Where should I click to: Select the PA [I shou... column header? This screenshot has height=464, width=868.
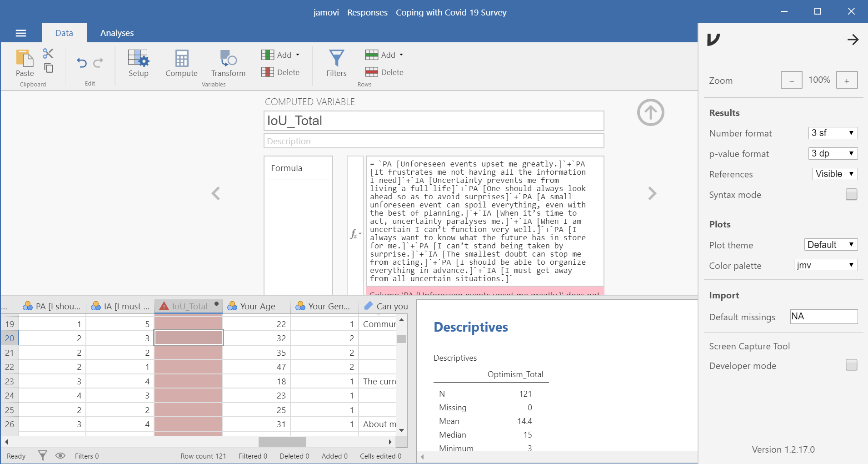[52, 306]
